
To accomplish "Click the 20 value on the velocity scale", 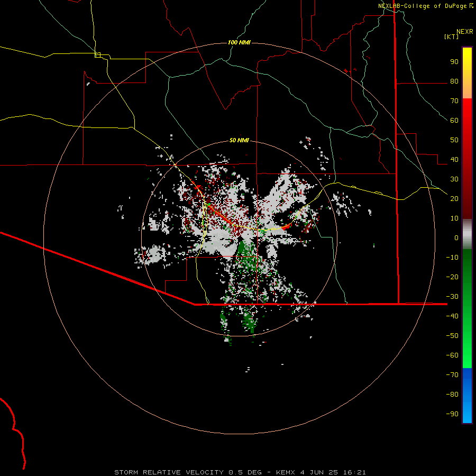I will click(454, 198).
